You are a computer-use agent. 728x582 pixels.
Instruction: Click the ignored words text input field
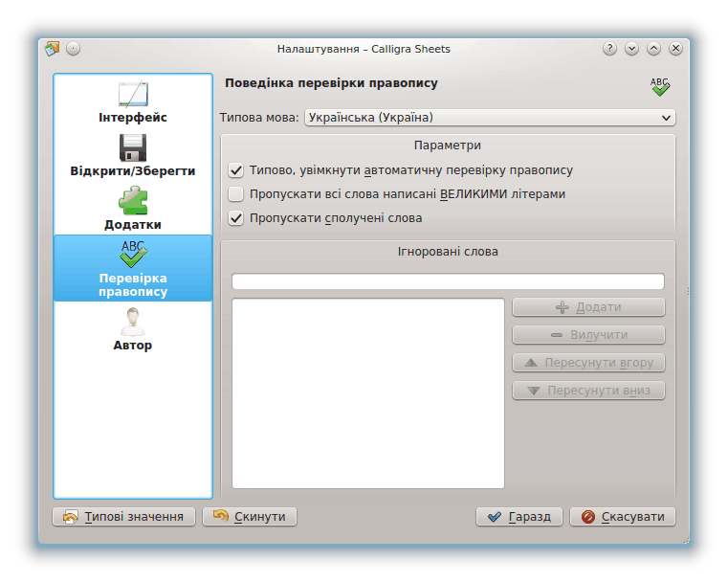(448, 281)
